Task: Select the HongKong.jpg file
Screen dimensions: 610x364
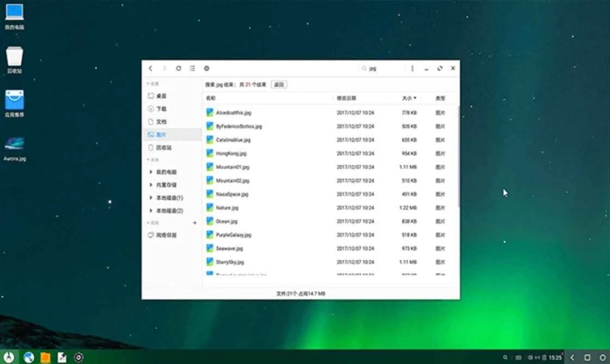Action: [x=231, y=154]
